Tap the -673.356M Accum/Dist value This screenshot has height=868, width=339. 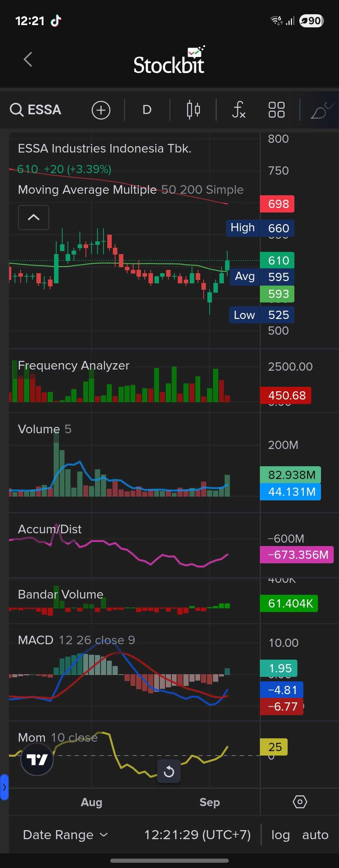click(297, 555)
